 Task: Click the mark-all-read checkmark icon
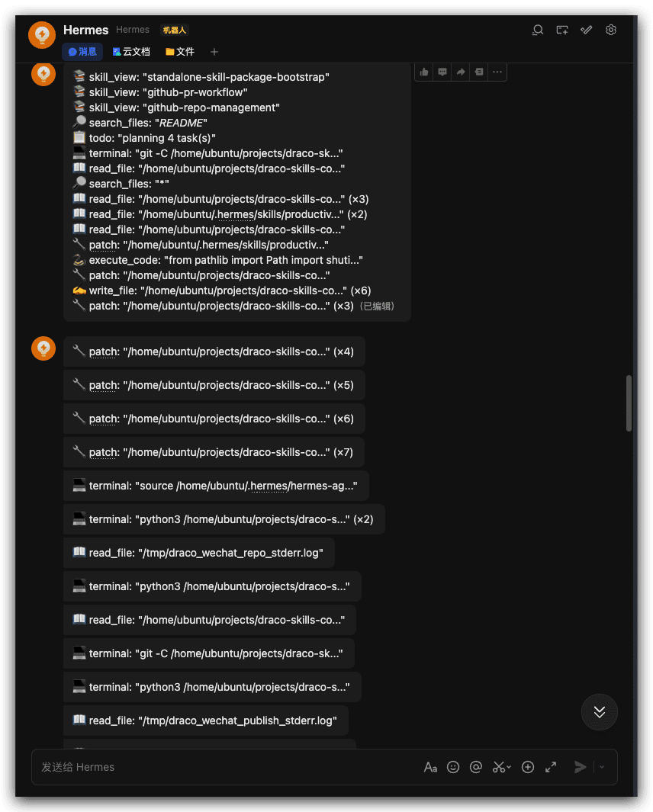[x=586, y=30]
